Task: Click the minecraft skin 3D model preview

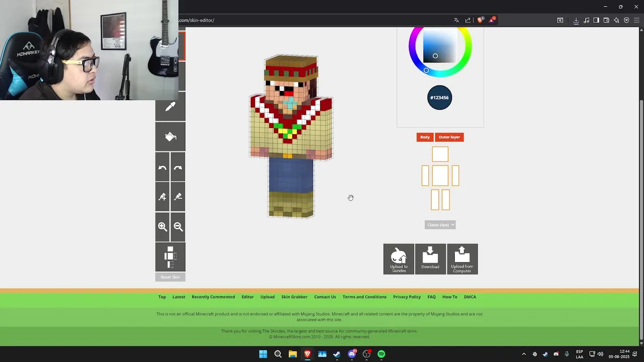Action: pos(291,137)
